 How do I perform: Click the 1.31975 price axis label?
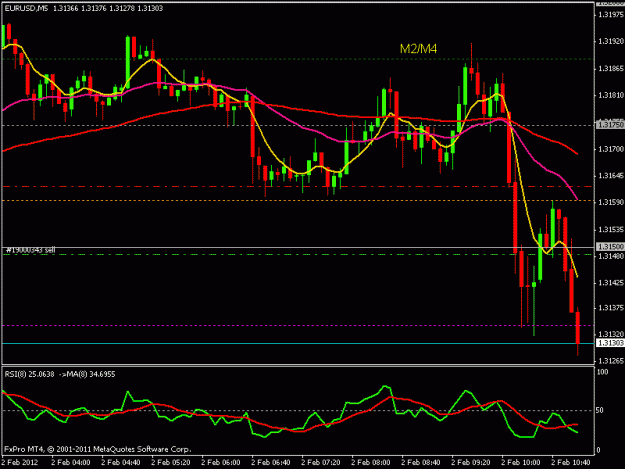(611, 15)
